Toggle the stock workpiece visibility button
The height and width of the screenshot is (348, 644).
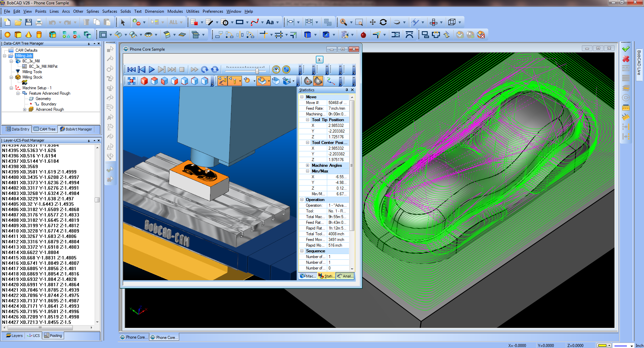(262, 81)
